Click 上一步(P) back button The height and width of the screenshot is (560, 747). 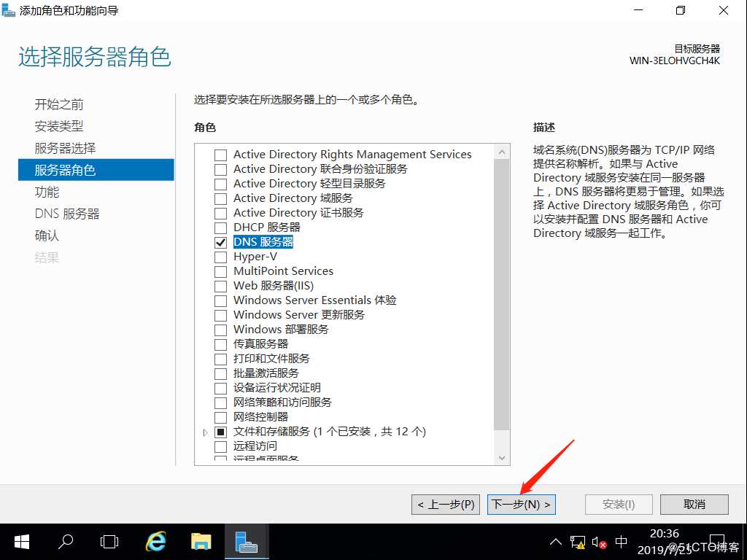446,505
